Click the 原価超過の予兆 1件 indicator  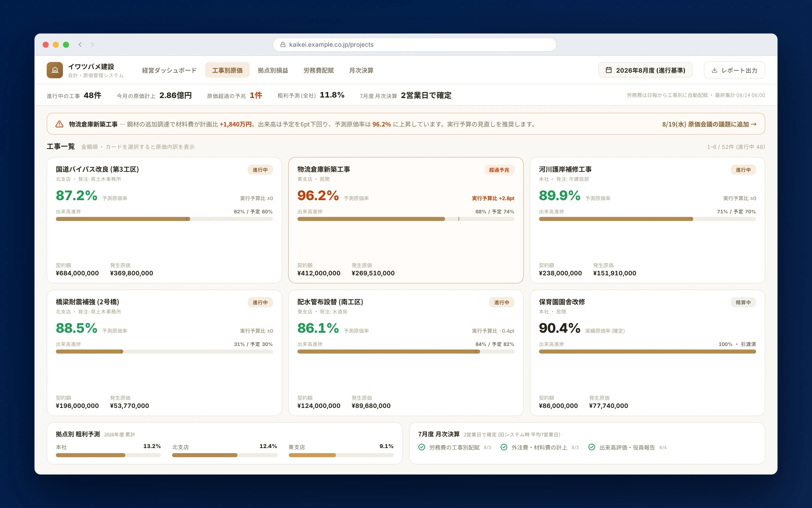[234, 96]
